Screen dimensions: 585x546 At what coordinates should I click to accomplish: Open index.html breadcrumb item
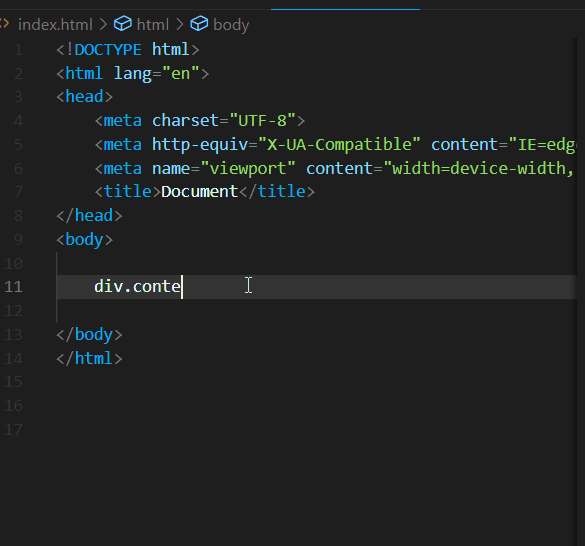pyautogui.click(x=55, y=25)
